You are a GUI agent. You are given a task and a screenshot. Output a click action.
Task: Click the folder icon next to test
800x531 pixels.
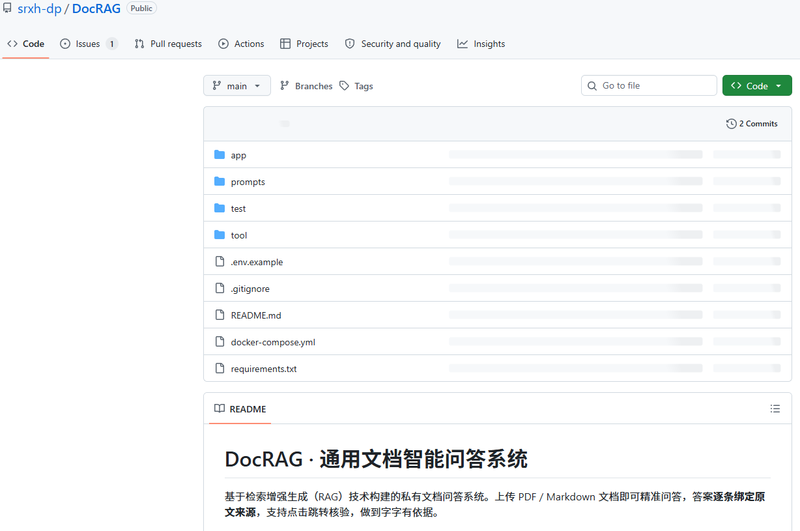[x=219, y=208]
